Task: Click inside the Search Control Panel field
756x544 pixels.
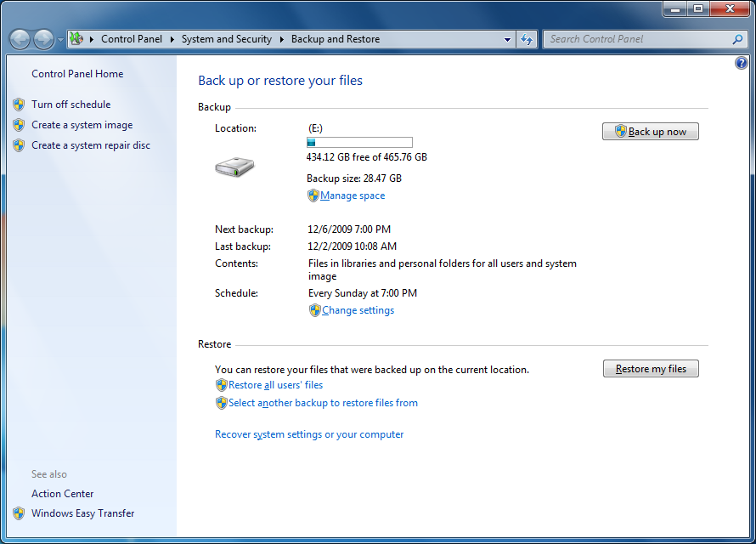Action: coord(637,39)
